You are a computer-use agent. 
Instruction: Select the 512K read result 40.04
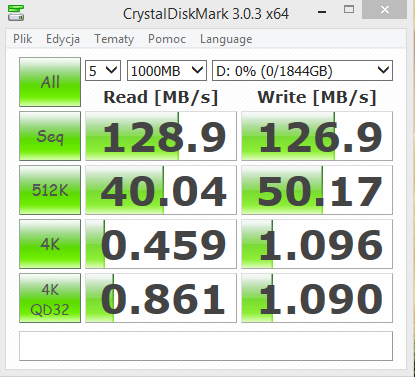pos(161,190)
